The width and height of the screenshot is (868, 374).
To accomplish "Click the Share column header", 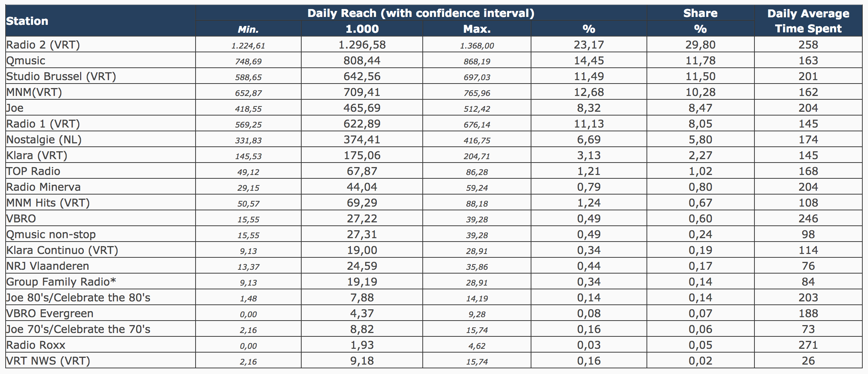I will point(700,13).
